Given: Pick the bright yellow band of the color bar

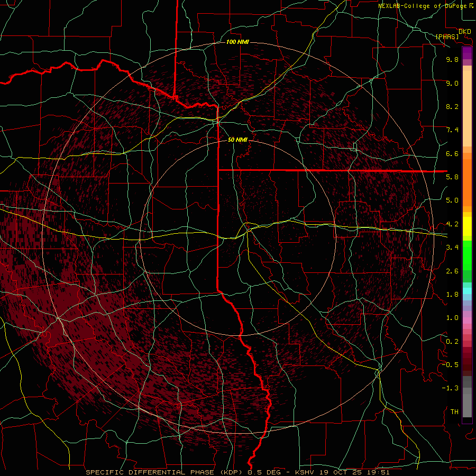Looking at the screenshot, I should pyautogui.click(x=467, y=226).
